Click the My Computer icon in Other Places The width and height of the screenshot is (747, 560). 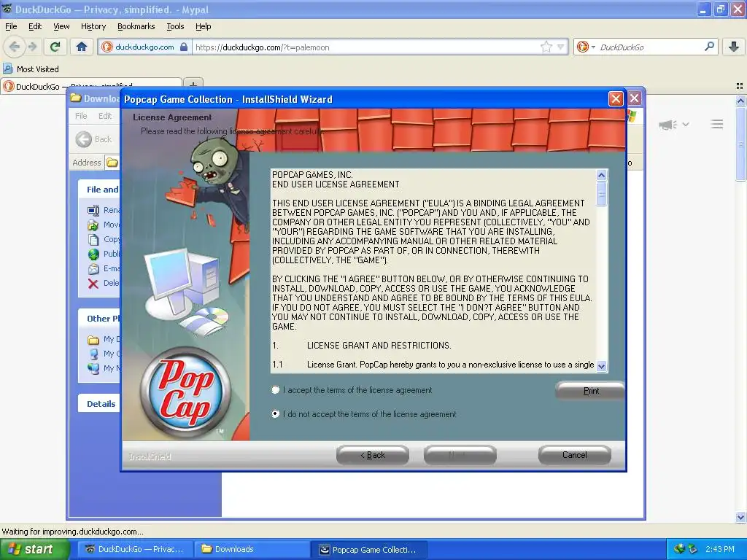tap(94, 354)
